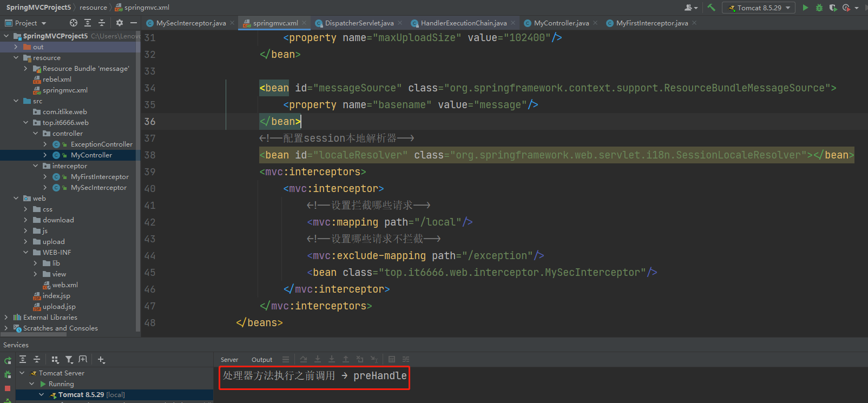Click the scroll-up arrow icon in console toolbar
Viewport: 868px width, 403px height.
(346, 359)
